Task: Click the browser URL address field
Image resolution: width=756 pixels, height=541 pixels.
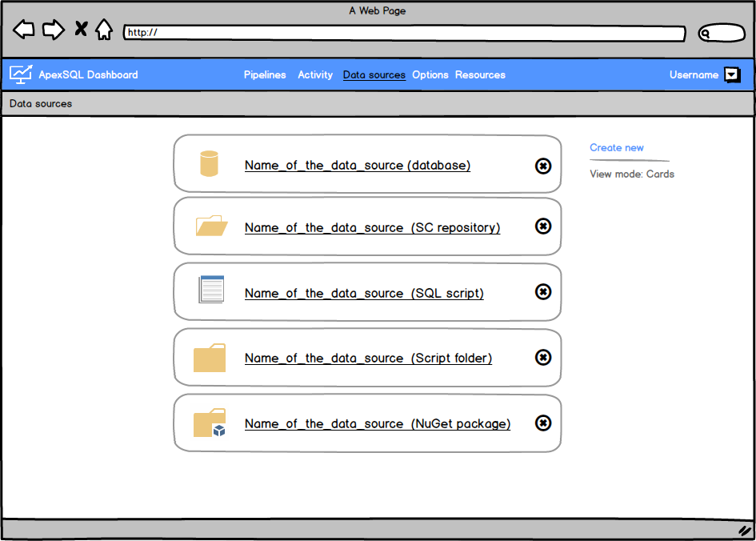Action: (404, 34)
